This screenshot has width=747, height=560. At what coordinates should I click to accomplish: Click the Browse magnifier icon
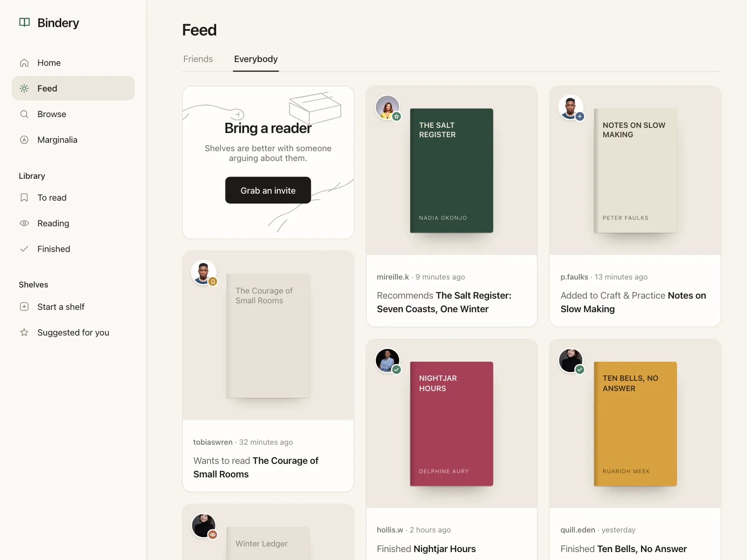pos(24,114)
